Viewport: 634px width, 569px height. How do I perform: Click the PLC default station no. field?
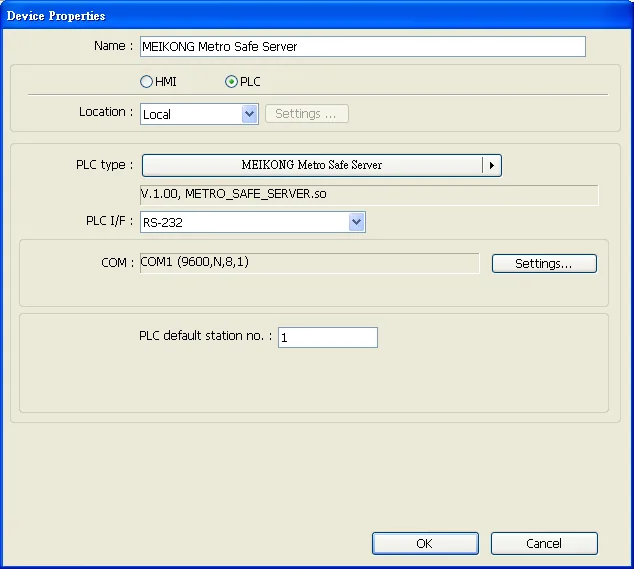tap(328, 337)
